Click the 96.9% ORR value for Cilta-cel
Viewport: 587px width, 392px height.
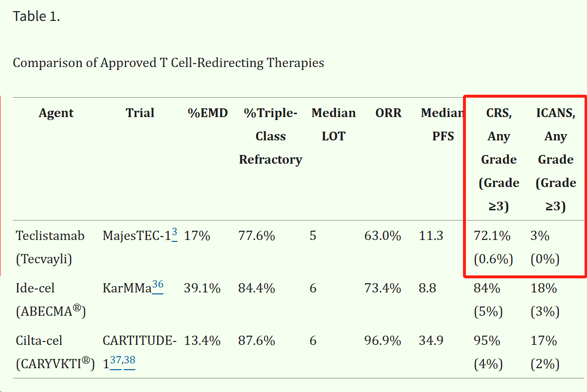pyautogui.click(x=383, y=341)
